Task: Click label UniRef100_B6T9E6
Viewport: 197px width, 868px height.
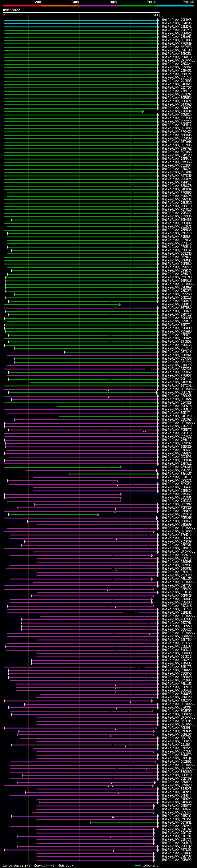Action: click(x=176, y=47)
